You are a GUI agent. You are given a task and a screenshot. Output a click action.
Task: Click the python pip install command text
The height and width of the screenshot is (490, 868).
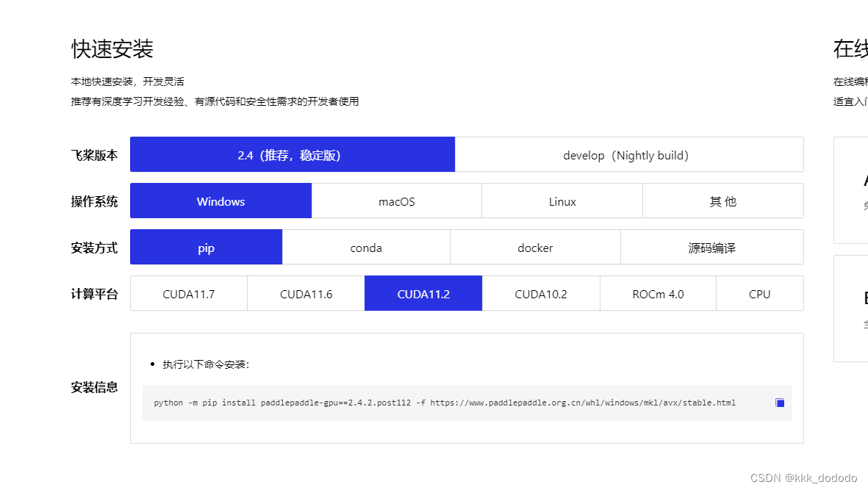point(445,403)
